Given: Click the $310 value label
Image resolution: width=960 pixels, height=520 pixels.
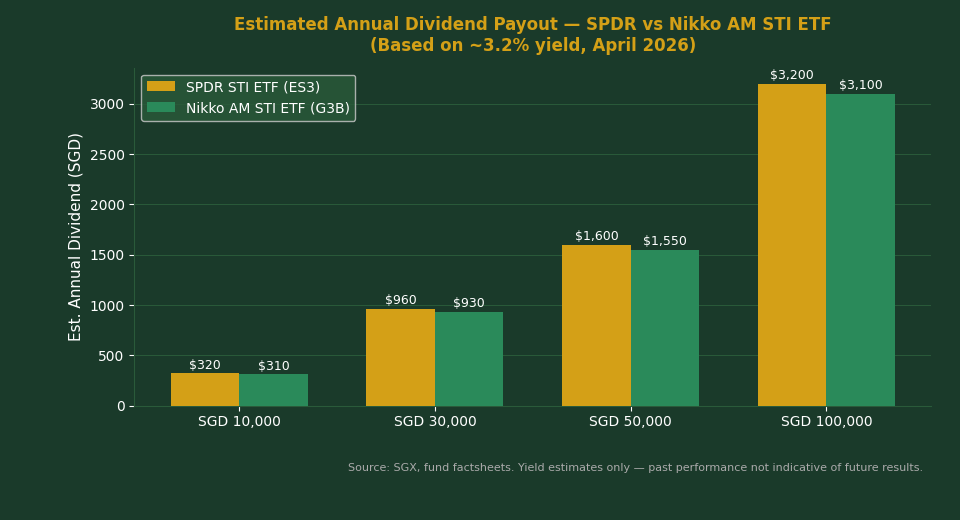Looking at the screenshot, I should tap(274, 366).
